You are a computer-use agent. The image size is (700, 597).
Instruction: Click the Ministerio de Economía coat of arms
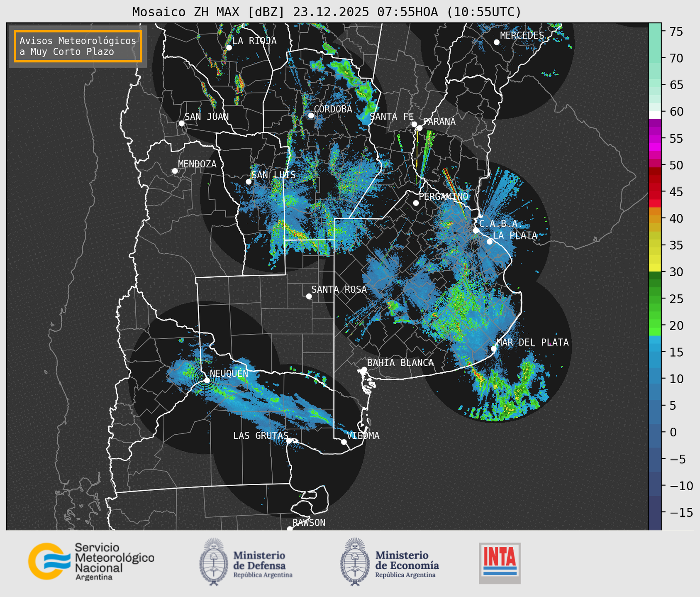coord(355,562)
